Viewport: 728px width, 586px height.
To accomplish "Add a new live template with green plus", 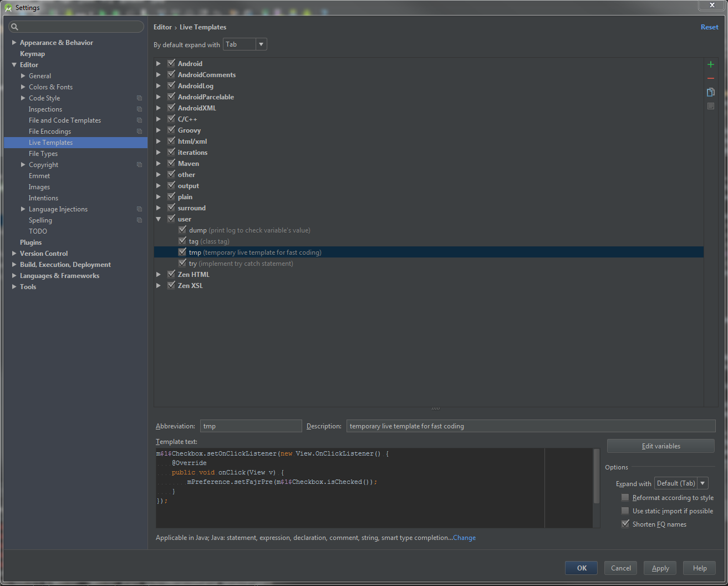I will (710, 64).
